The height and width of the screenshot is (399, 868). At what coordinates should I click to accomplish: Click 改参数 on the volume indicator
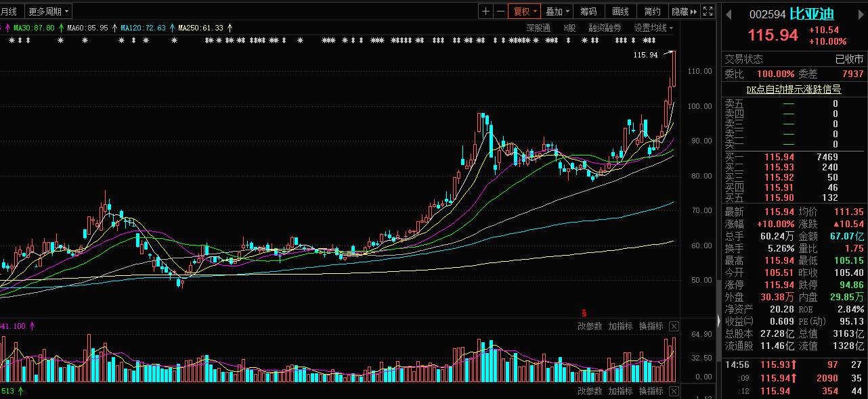(590, 327)
